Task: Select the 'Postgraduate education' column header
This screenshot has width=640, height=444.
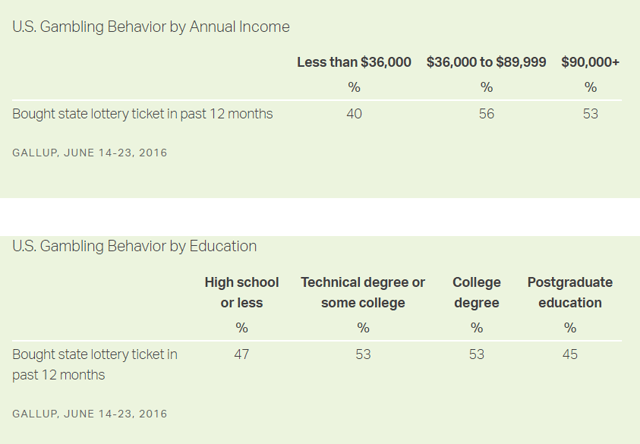Action: [x=570, y=292]
